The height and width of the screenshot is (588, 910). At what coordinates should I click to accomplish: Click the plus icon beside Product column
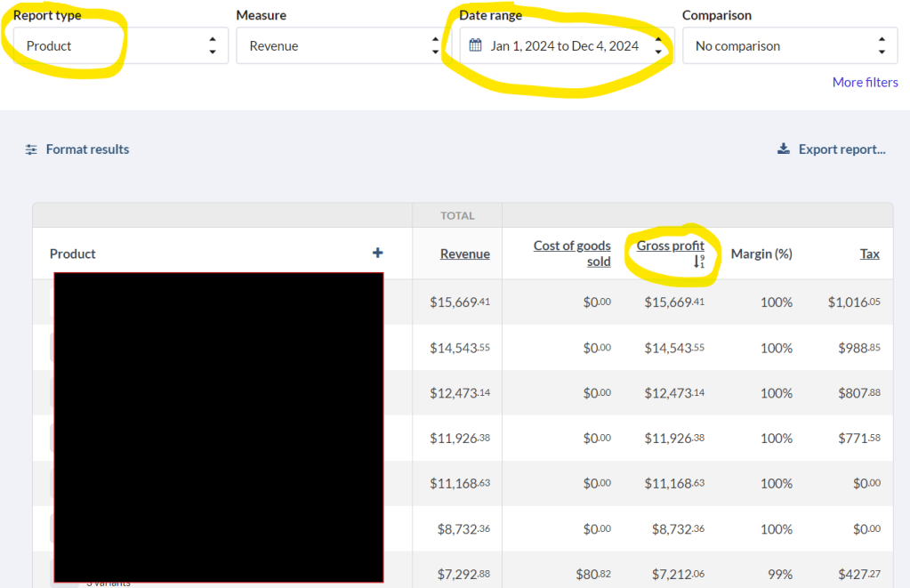click(377, 254)
